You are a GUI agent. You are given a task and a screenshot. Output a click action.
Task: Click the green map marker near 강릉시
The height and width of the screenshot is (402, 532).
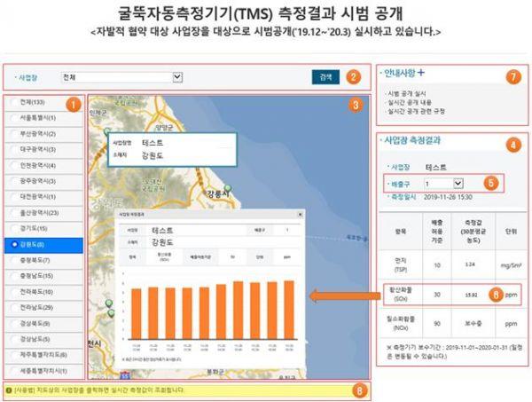tap(227, 188)
